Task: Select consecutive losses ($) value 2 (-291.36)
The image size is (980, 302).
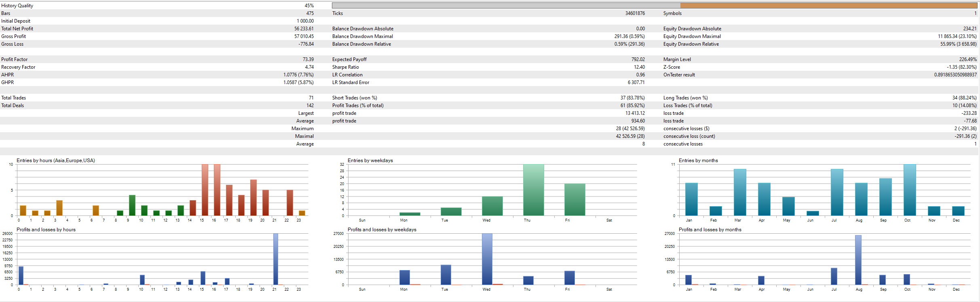Action: [x=965, y=129]
